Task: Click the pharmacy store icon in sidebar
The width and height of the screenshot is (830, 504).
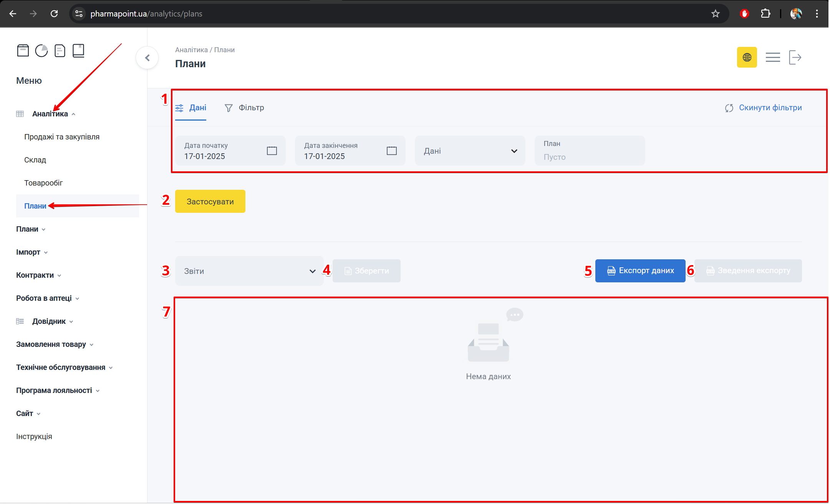Action: tap(23, 51)
